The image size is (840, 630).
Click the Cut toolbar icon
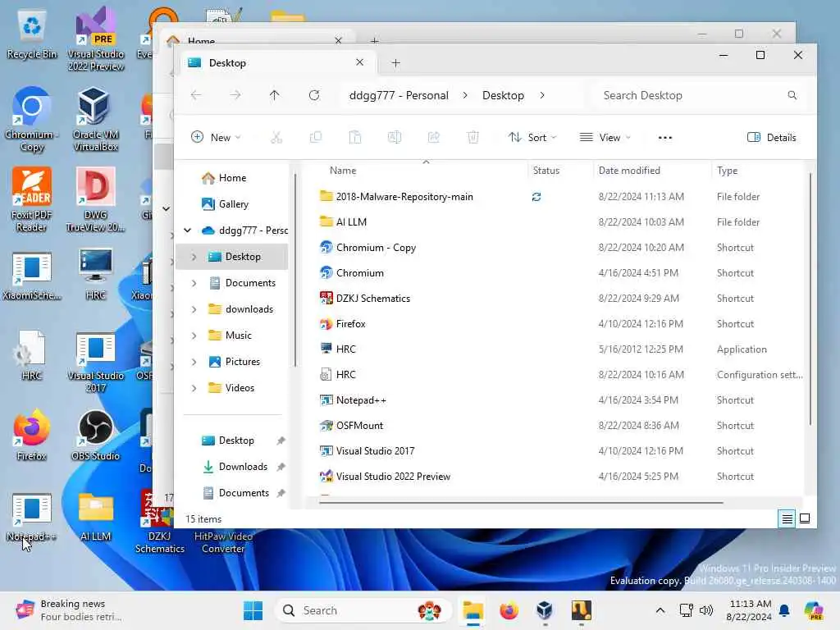pos(276,138)
